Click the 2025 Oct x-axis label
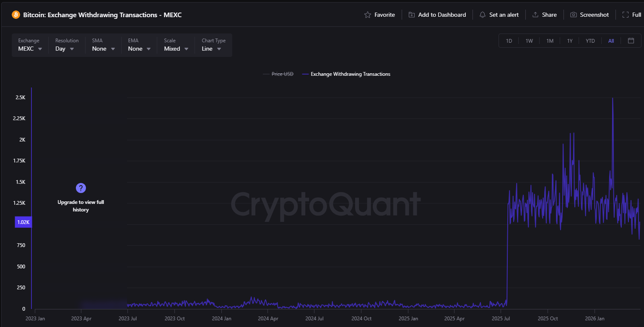Screen dimensions: 644x327 (x=548, y=319)
